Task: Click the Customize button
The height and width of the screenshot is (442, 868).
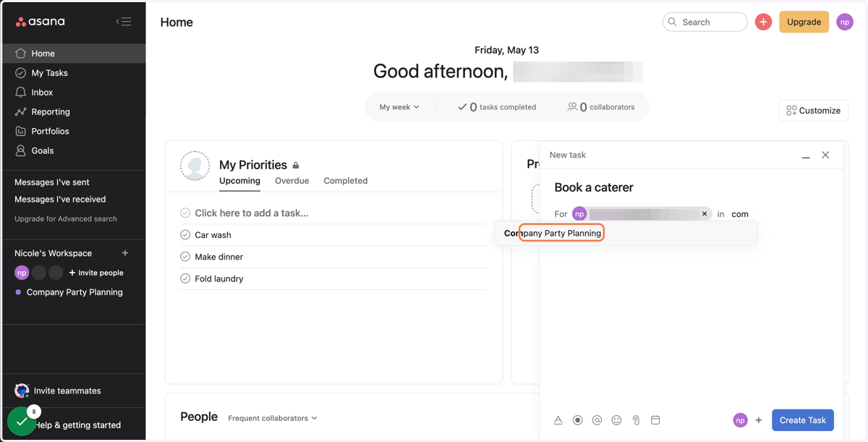Action: 814,111
